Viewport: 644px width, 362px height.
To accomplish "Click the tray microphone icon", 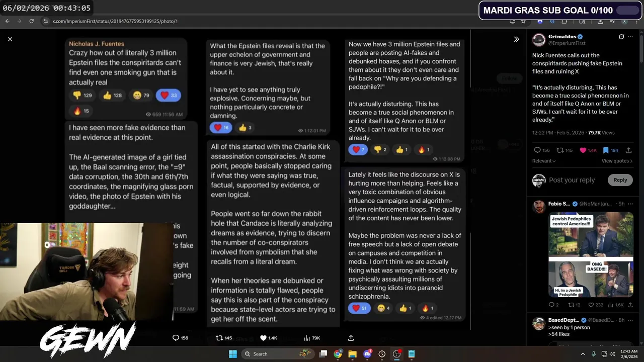I will click(594, 354).
